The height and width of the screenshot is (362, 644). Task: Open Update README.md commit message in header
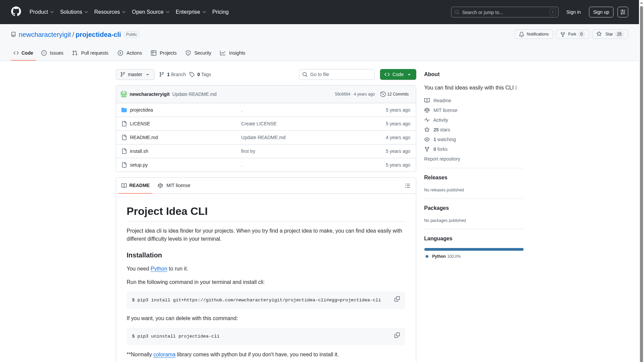(194, 94)
